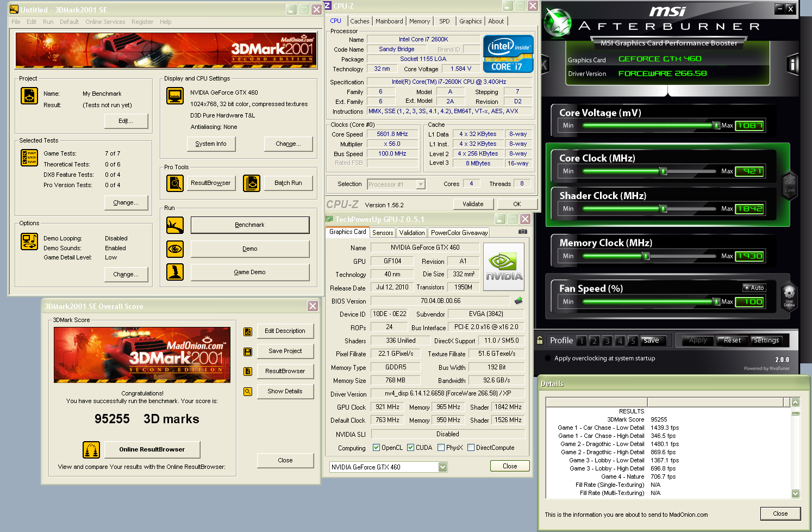Open the File menu in 3DMark2001
The height and width of the screenshot is (532, 812).
pos(16,22)
